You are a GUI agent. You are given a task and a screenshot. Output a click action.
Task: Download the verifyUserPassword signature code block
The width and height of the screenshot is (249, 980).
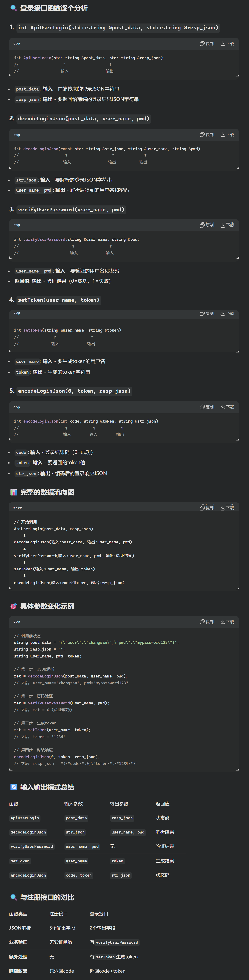[227, 225]
